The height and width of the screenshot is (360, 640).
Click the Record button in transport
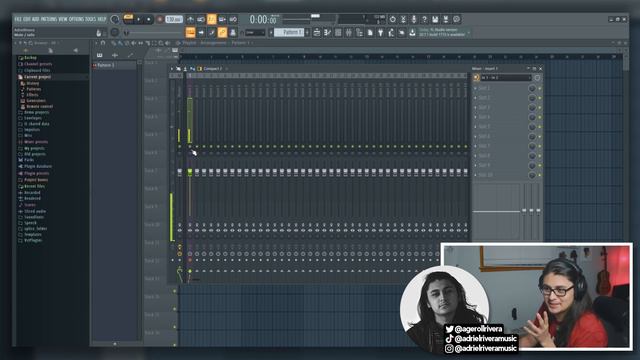[160, 19]
